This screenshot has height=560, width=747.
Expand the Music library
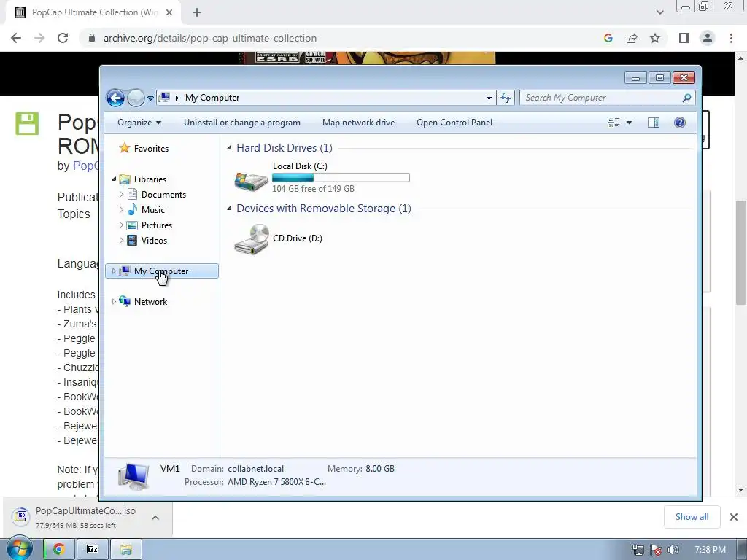pos(121,209)
